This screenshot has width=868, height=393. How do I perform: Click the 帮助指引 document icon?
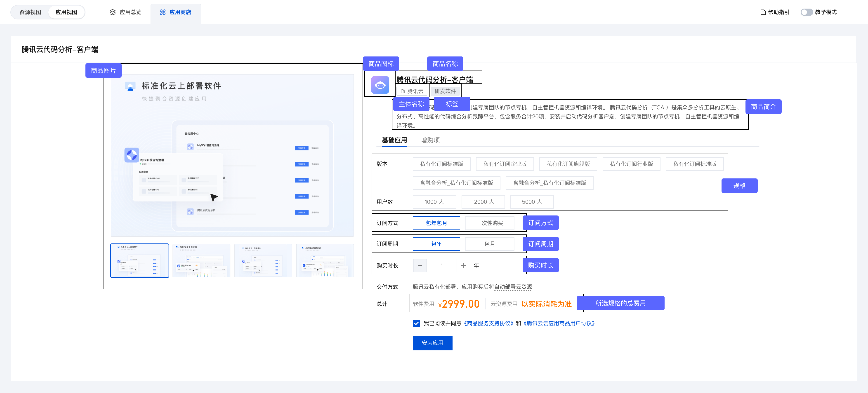763,12
